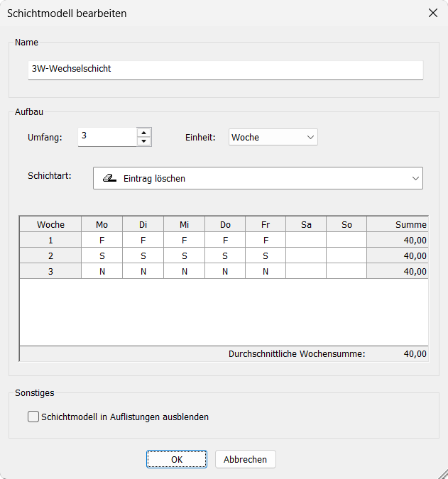Select week 2 Thursday cell S
The image size is (448, 479).
pyautogui.click(x=225, y=255)
